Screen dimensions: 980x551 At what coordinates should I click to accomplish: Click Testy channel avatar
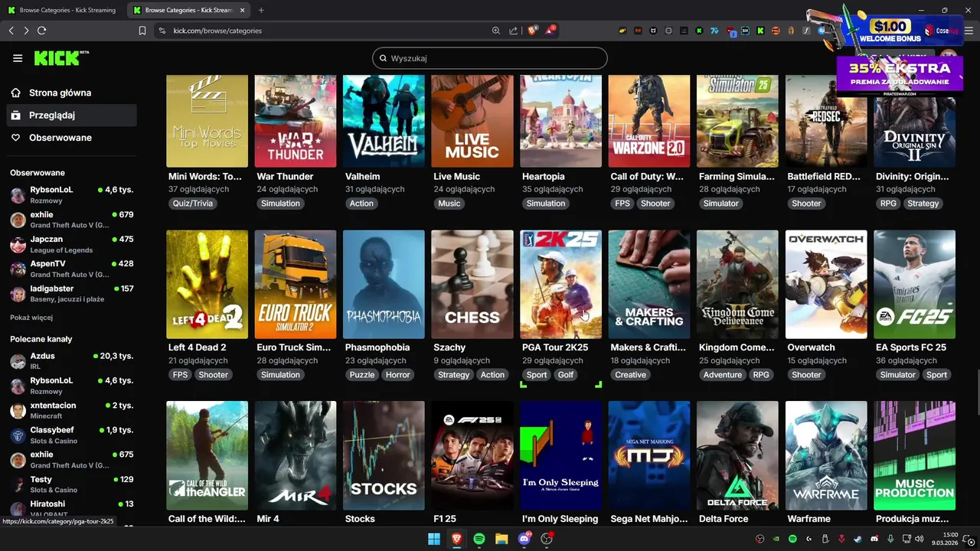point(18,484)
